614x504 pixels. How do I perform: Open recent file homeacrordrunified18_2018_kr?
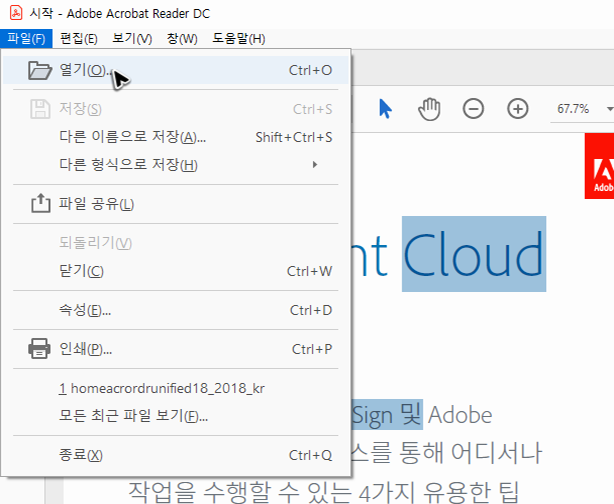click(x=176, y=388)
